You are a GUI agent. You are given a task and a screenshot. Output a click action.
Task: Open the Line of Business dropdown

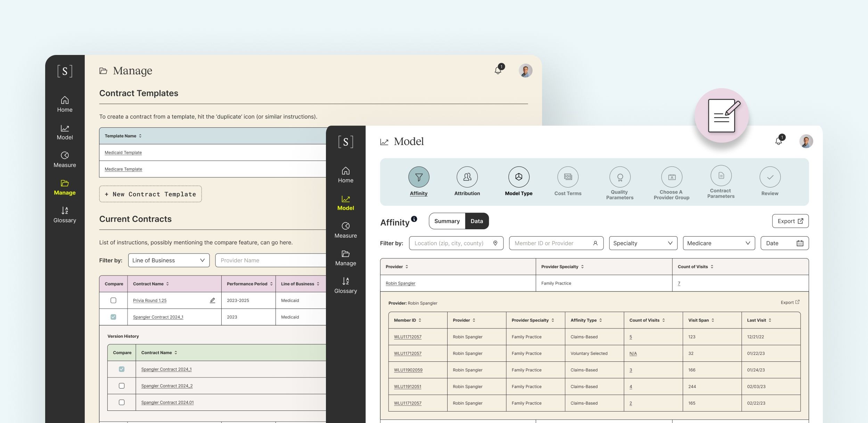point(169,260)
